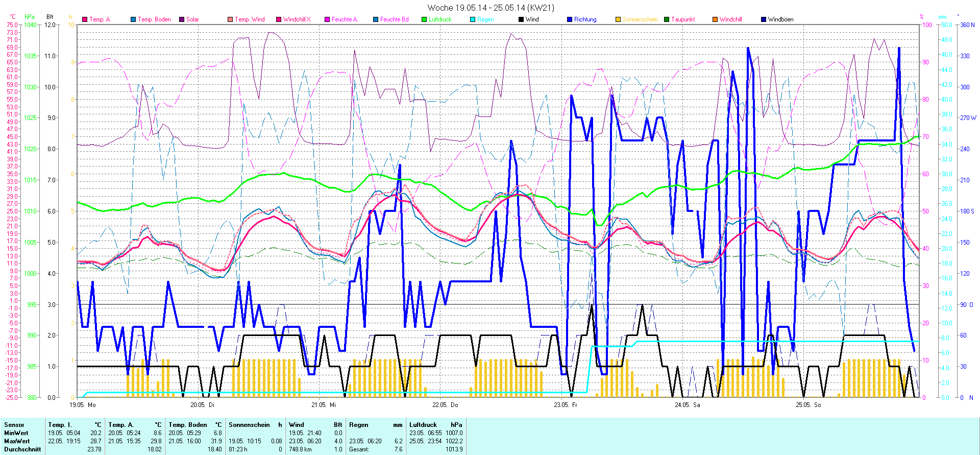
Task: Click the green Luftdruck legend swatch
Action: [424, 19]
